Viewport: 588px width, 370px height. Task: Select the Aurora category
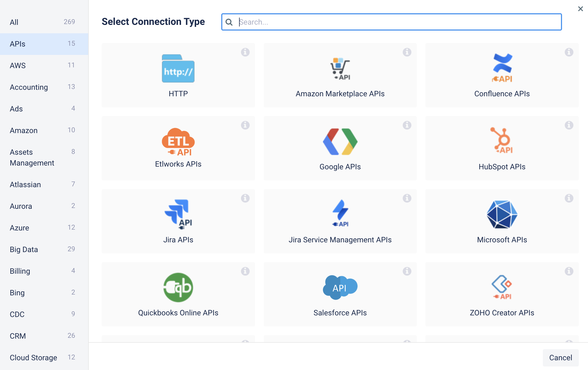[44, 206]
